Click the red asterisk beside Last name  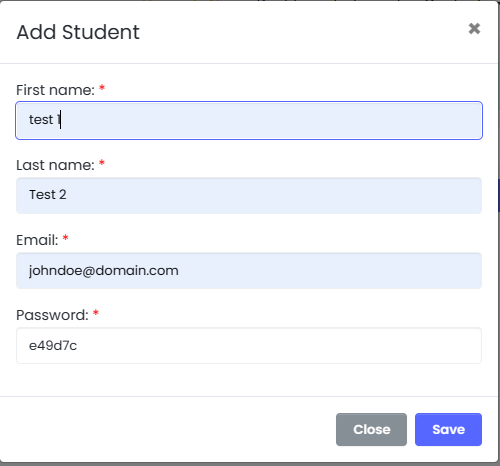(x=102, y=163)
